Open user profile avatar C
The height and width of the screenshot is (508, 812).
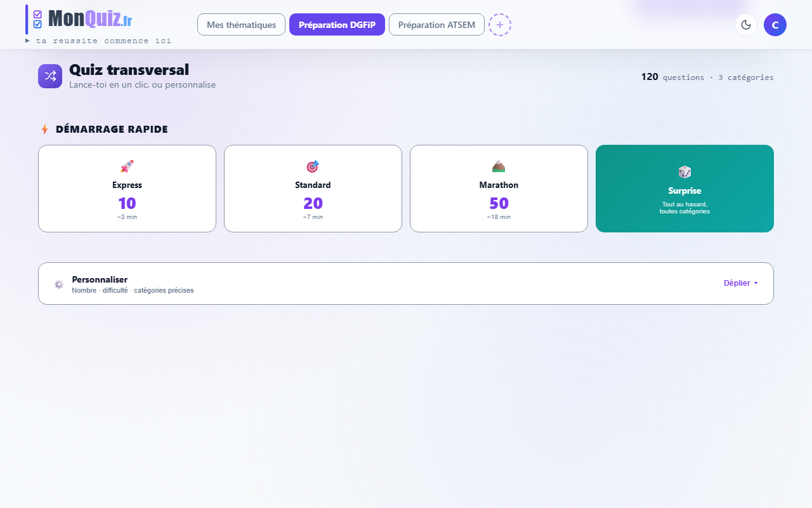coord(775,25)
